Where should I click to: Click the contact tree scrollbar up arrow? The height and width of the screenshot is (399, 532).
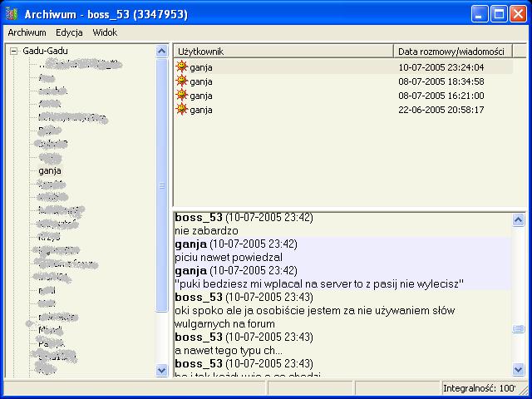[x=162, y=52]
